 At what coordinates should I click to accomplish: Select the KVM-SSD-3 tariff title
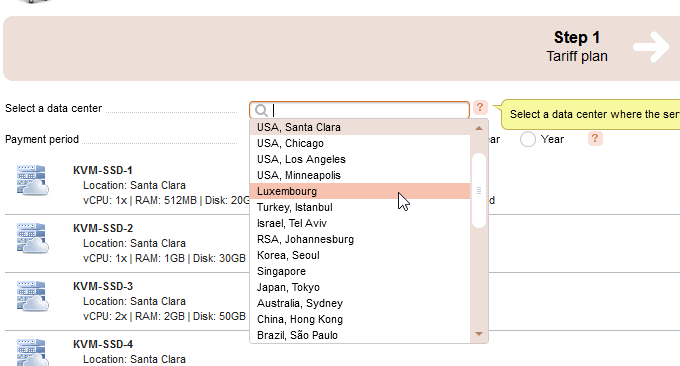point(103,287)
